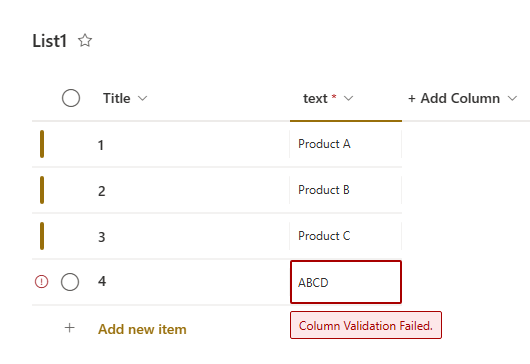Select row 4 using its circle checkbox
The image size is (530, 364).
coord(70,282)
